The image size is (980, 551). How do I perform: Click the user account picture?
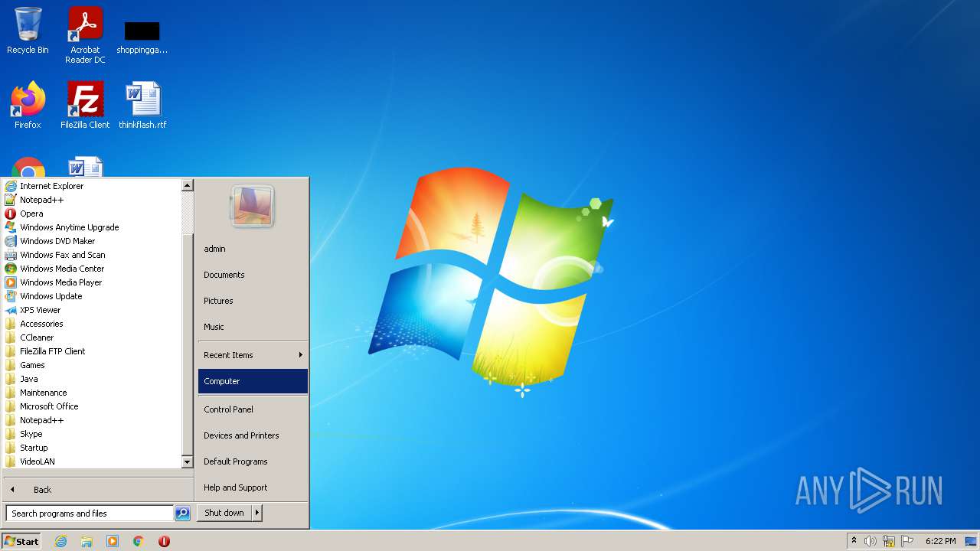(252, 207)
